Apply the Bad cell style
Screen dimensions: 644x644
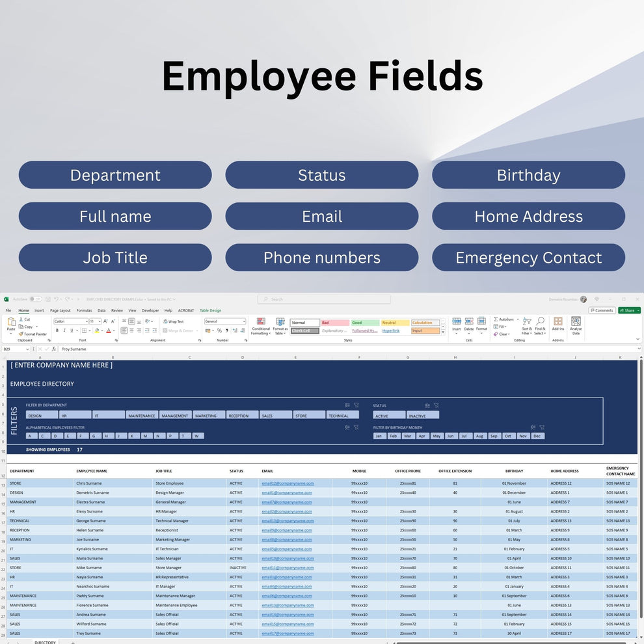[335, 323]
